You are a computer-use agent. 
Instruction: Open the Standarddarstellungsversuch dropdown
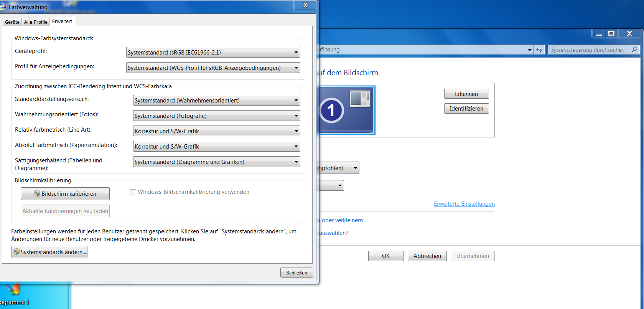[216, 100]
